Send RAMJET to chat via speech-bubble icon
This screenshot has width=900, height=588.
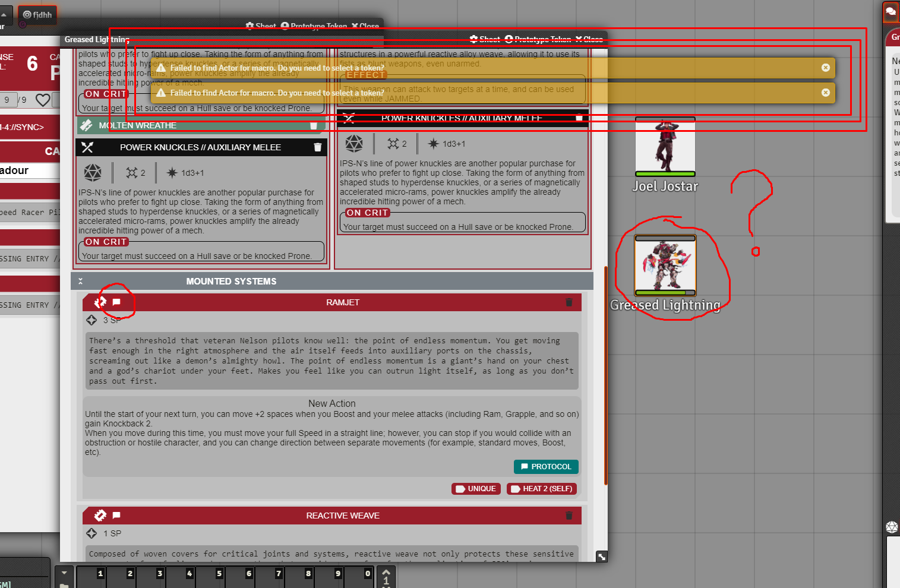[x=116, y=302]
